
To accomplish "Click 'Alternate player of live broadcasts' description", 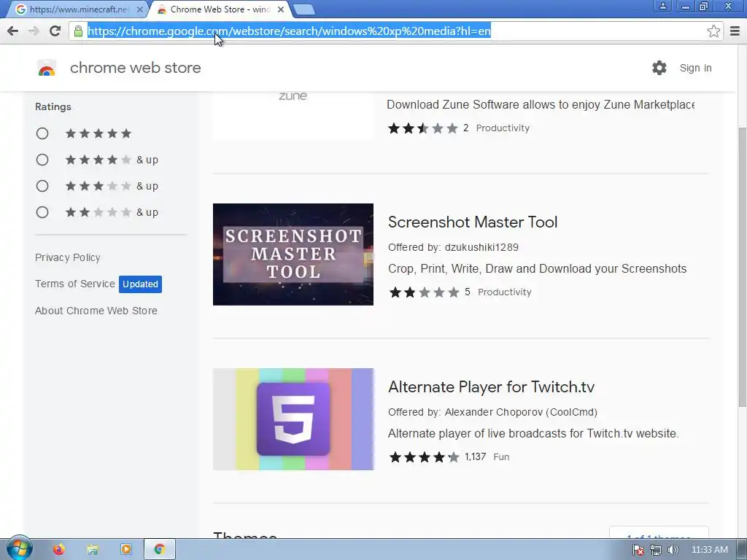I will point(533,433).
